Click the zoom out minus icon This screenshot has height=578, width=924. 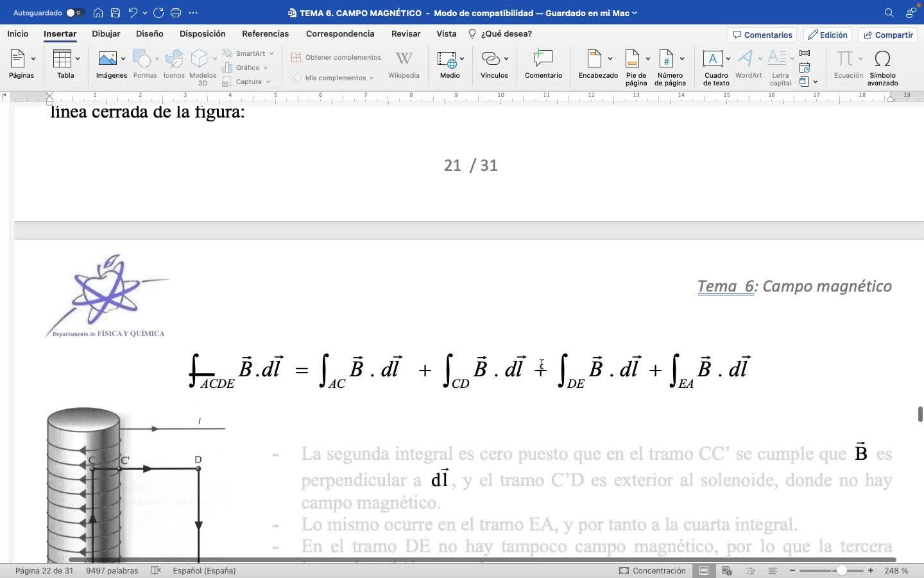792,570
